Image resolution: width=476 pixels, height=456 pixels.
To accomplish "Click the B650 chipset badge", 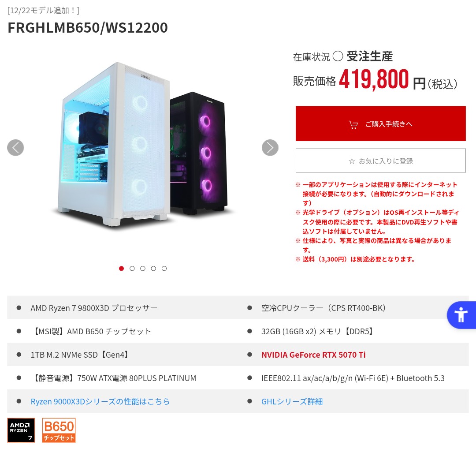I will click(59, 430).
